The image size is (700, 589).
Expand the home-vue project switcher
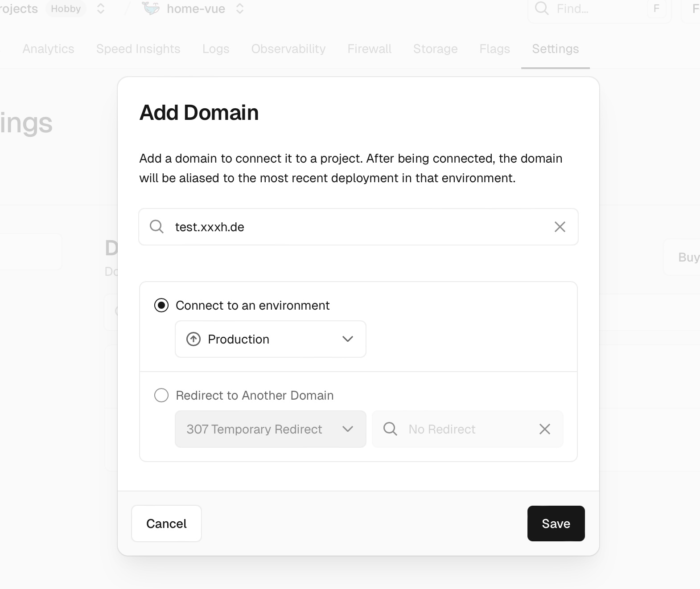240,8
